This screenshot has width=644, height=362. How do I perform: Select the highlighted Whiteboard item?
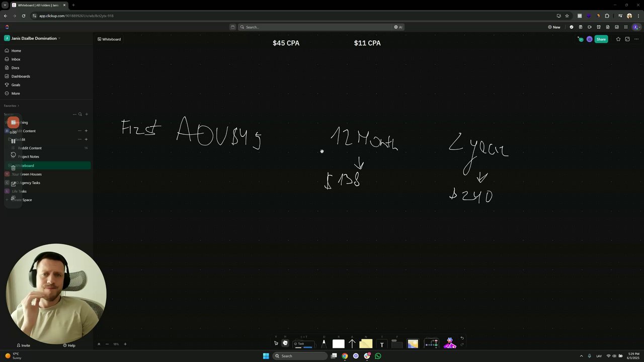pyautogui.click(x=48, y=165)
